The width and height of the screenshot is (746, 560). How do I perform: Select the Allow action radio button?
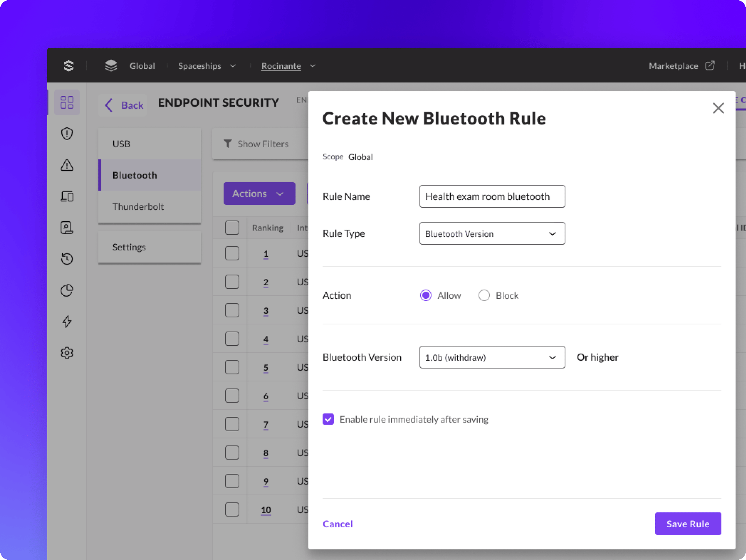tap(426, 296)
